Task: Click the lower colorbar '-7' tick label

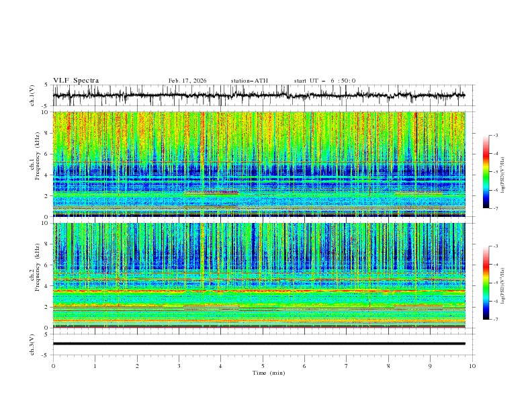Action: click(496, 320)
